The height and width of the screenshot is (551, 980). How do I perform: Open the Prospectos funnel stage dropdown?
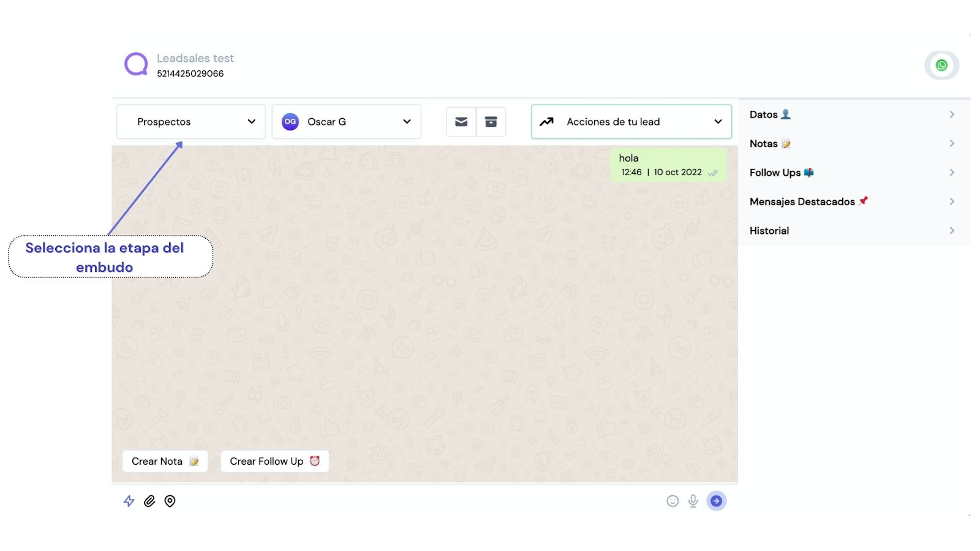click(190, 122)
